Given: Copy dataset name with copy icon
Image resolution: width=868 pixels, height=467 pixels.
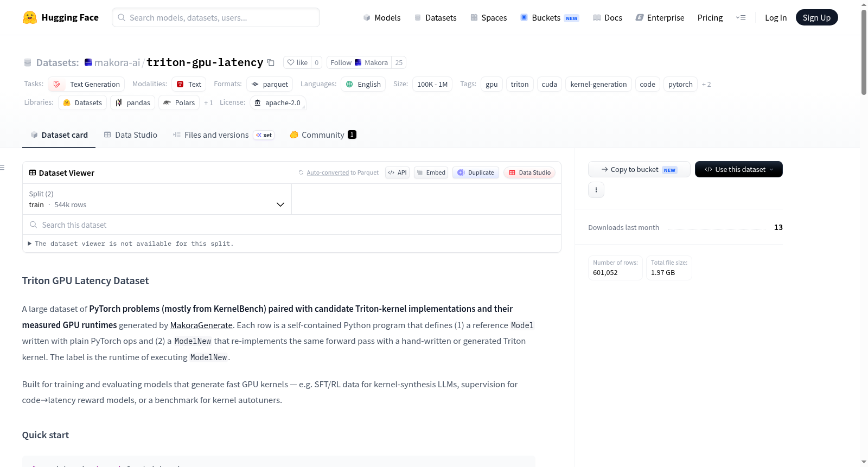Looking at the screenshot, I should [271, 62].
